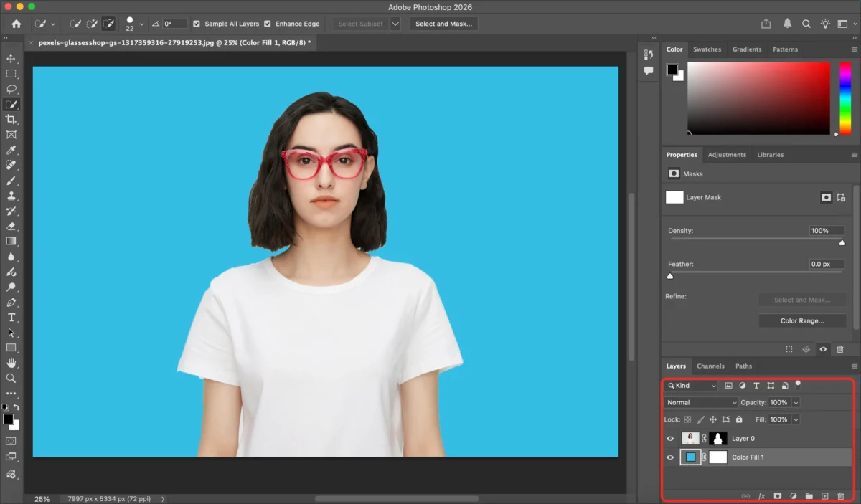
Task: Open the Share icon in top bar
Action: pos(766,24)
